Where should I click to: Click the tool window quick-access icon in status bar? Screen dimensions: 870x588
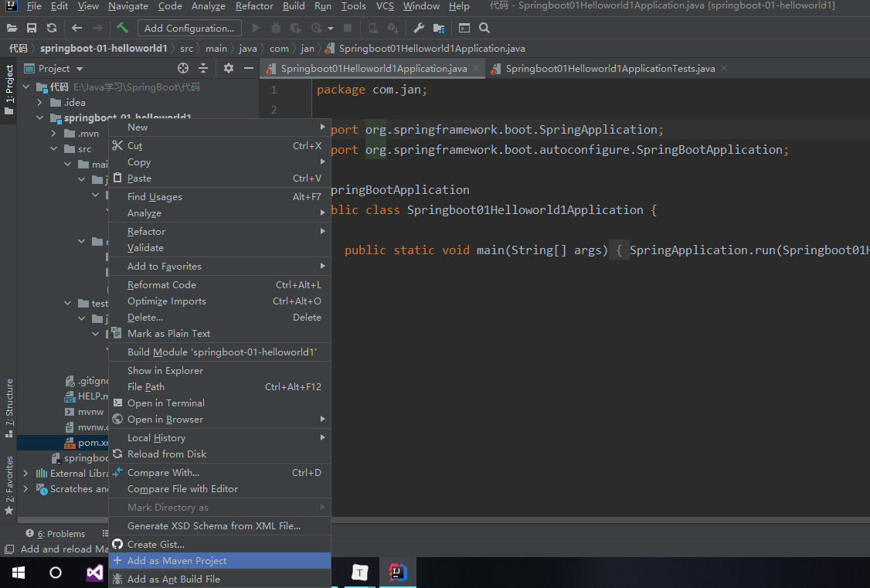pos(8,549)
